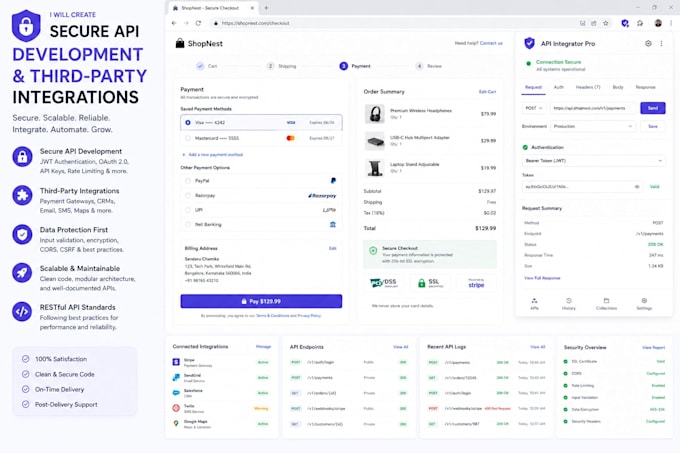Click the Premium Wireless Headphones thumbnail
This screenshot has width=680, height=453.
(x=375, y=114)
